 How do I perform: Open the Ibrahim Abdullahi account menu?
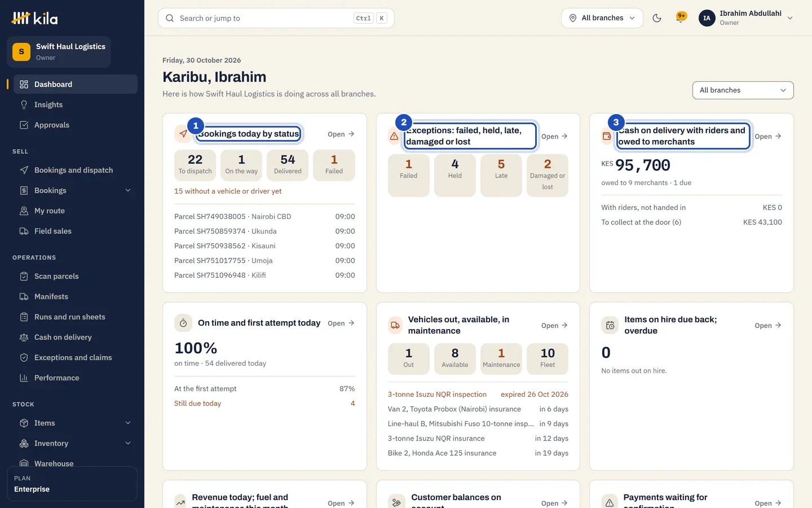(746, 18)
